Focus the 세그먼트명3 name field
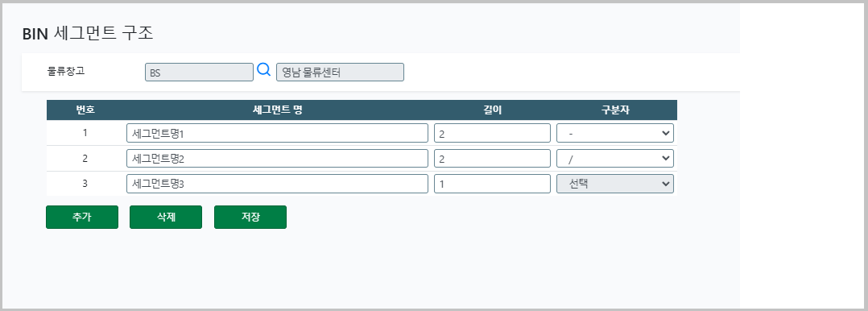Viewport: 868px width, 311px height. click(x=277, y=184)
